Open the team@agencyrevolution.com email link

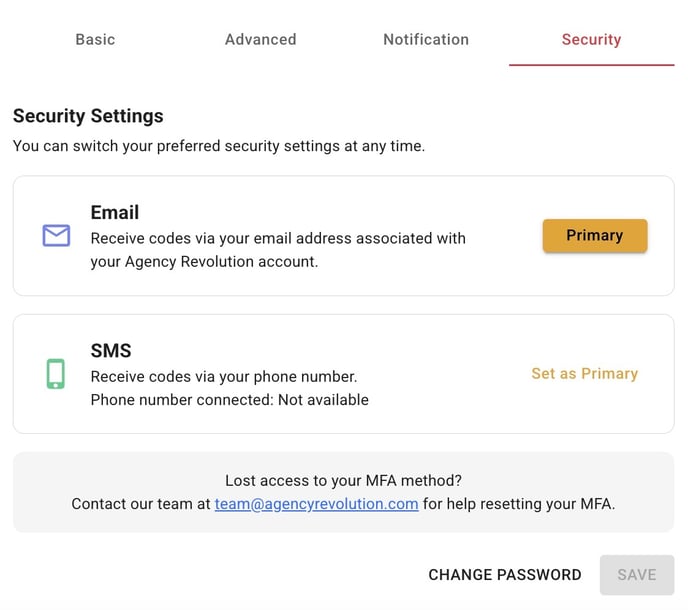316,504
